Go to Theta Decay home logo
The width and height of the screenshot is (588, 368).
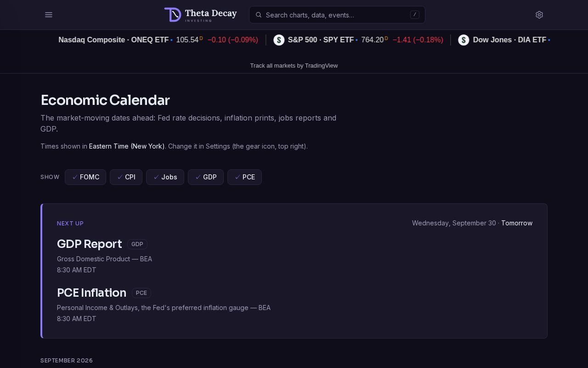click(201, 15)
